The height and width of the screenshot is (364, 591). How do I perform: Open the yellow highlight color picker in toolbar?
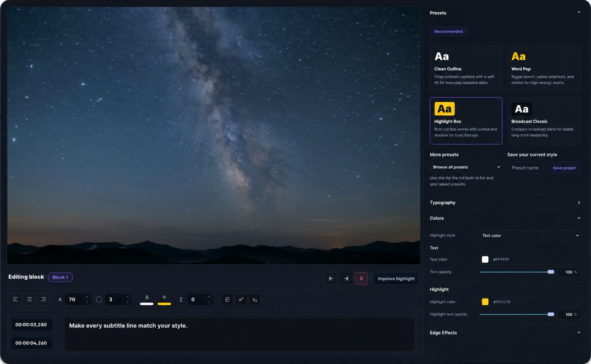point(164,299)
